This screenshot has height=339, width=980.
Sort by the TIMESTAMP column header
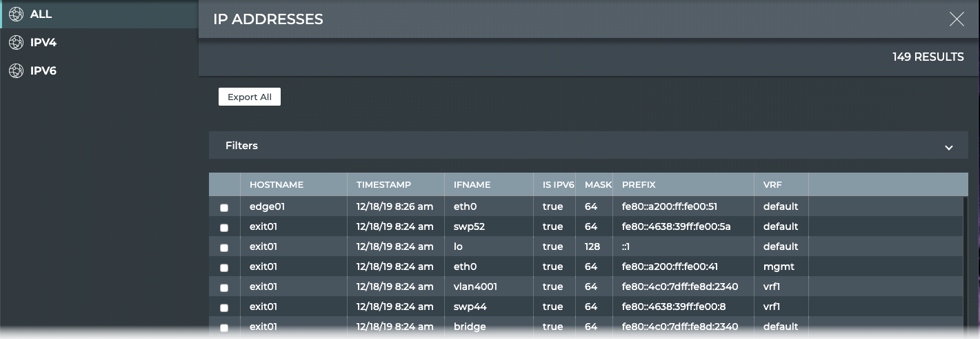coord(383,185)
